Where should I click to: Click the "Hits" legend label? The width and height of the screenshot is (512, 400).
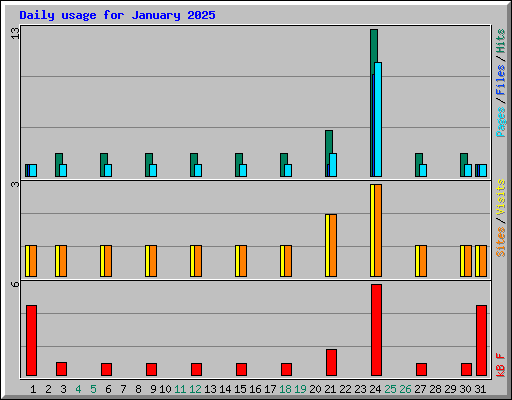point(501,41)
